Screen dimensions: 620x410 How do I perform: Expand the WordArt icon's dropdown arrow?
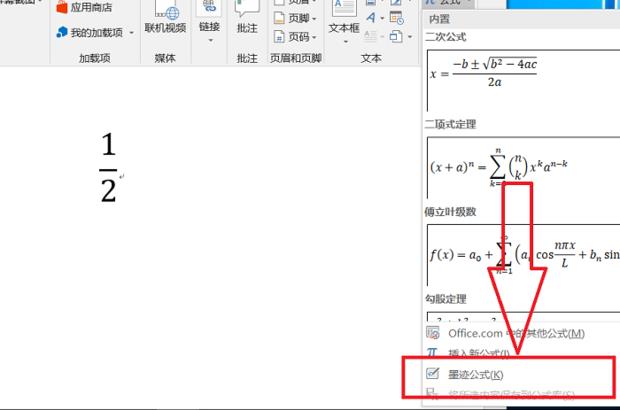(382, 18)
